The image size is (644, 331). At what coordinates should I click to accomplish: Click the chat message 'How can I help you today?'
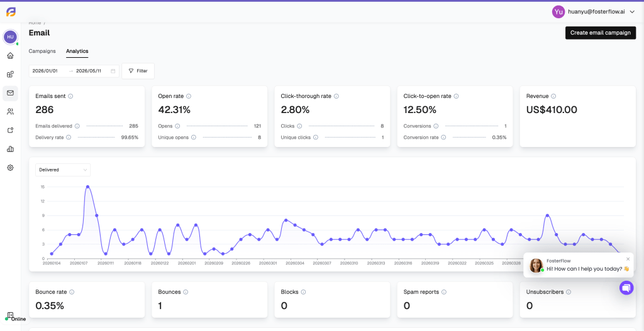coord(588,269)
